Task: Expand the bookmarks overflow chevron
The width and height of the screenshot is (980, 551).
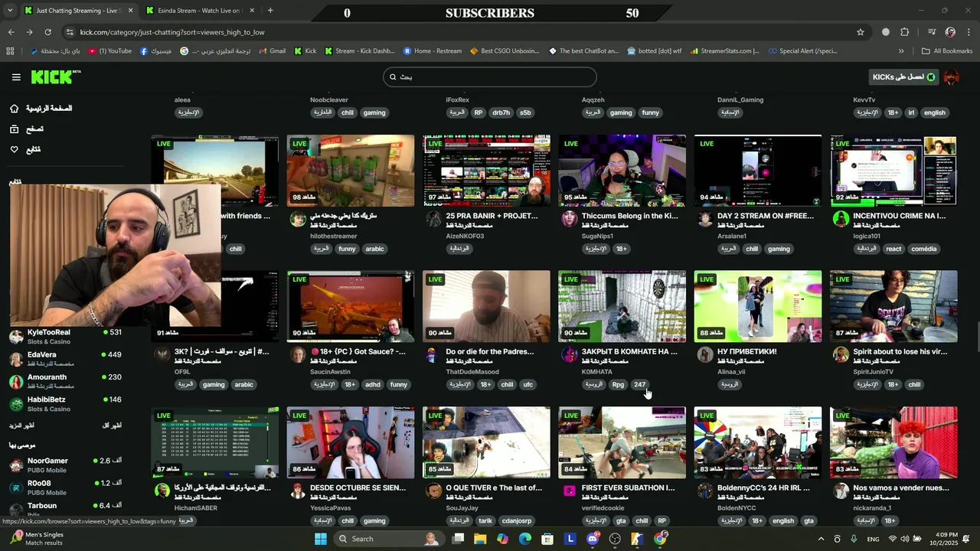Action: click(901, 51)
